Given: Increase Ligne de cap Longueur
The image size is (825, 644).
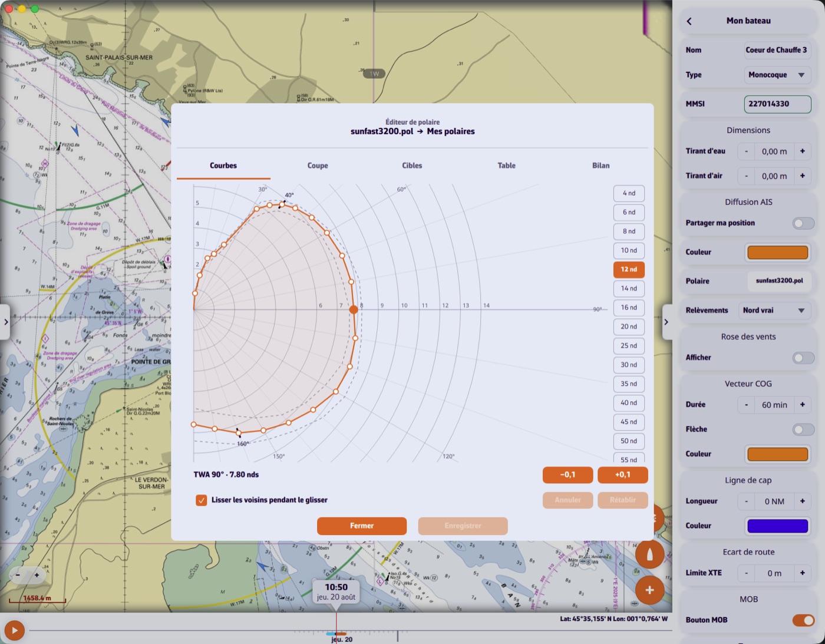Looking at the screenshot, I should pyautogui.click(x=802, y=501).
